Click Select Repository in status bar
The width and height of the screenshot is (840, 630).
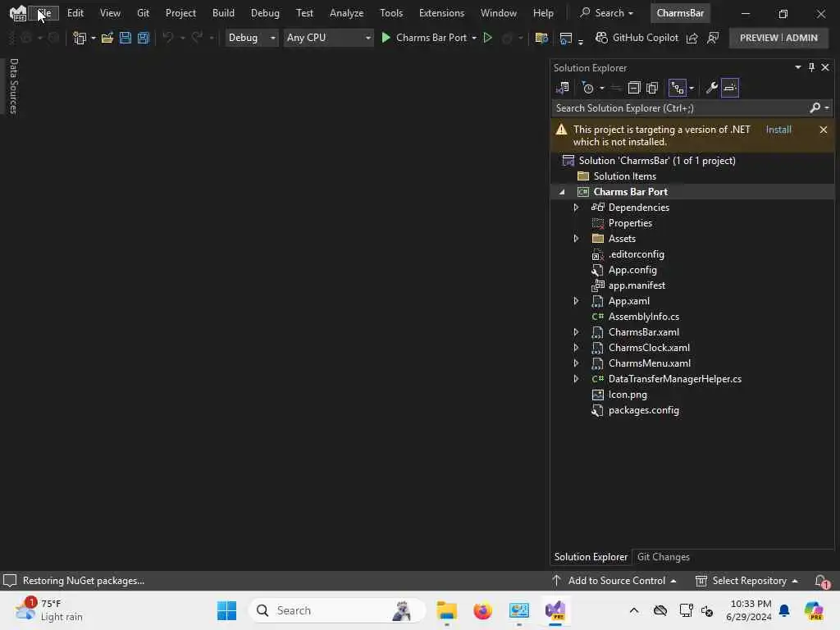click(x=746, y=581)
